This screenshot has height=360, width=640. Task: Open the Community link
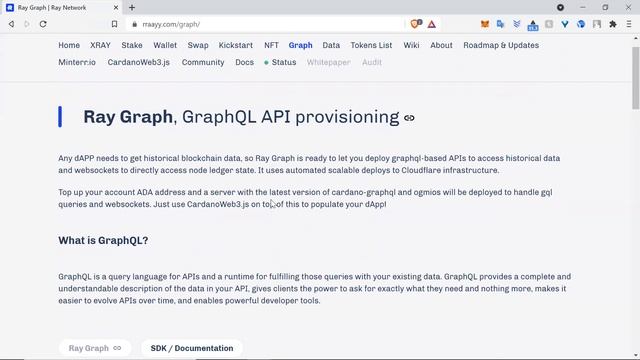(203, 62)
